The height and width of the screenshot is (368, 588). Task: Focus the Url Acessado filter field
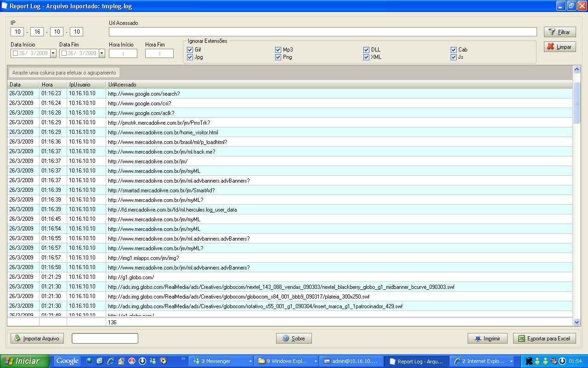pos(322,32)
